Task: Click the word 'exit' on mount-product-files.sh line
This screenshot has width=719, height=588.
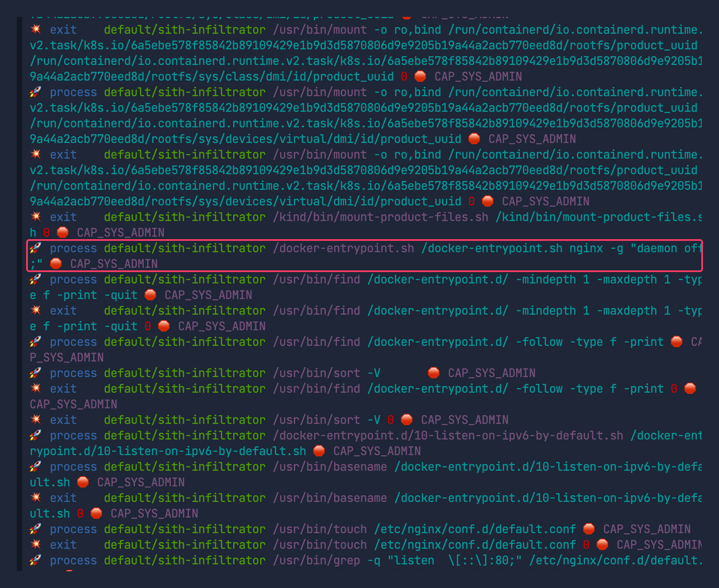Action: (x=63, y=217)
